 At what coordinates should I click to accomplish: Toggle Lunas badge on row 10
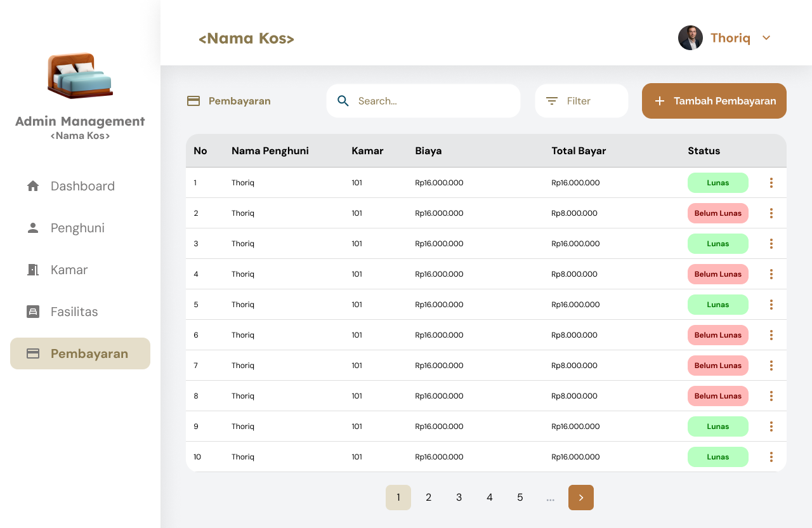(x=717, y=456)
